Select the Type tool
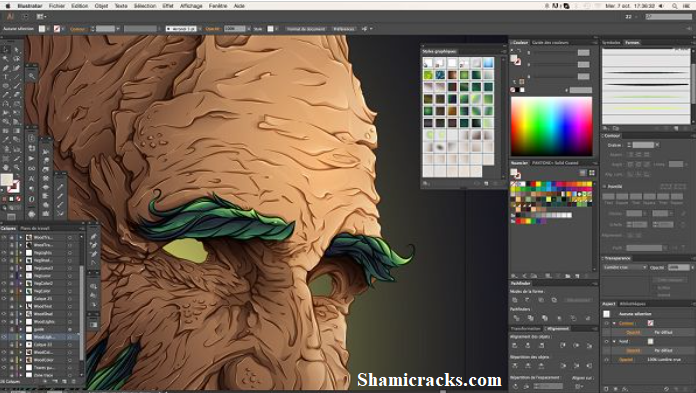This screenshot has width=696, height=393. coord(5,77)
